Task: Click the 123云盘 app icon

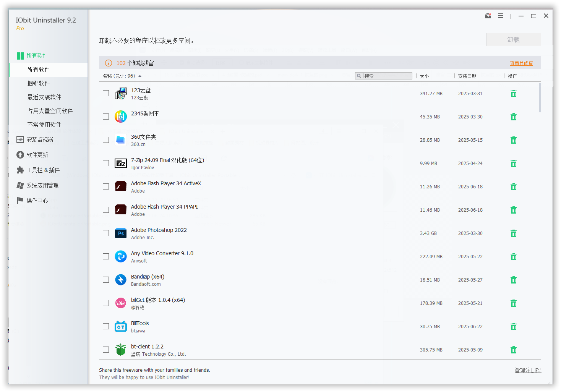Action: [121, 93]
